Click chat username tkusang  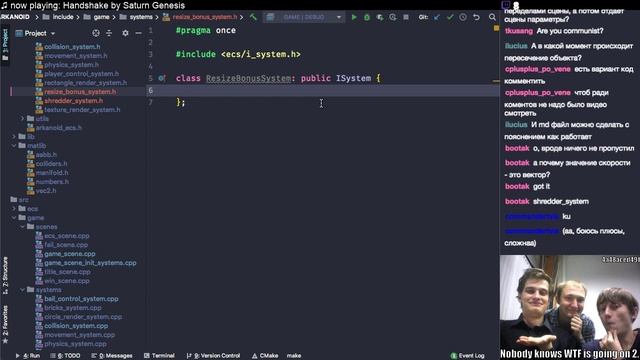pos(519,31)
